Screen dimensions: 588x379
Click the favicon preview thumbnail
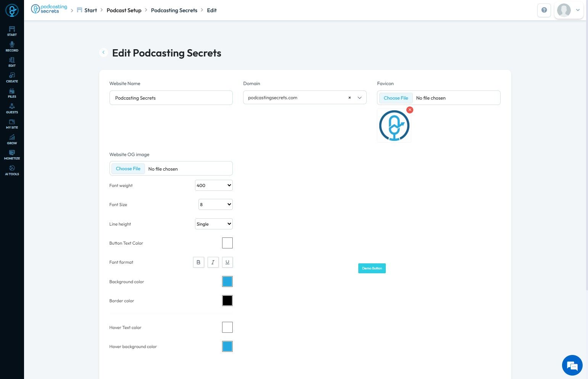click(x=394, y=126)
